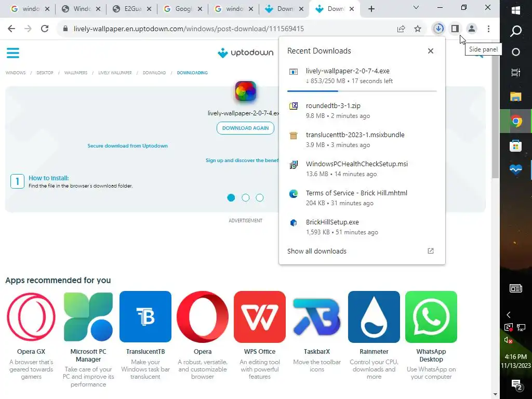
Task: Open TranslucentTB app icon
Action: pyautogui.click(x=145, y=316)
